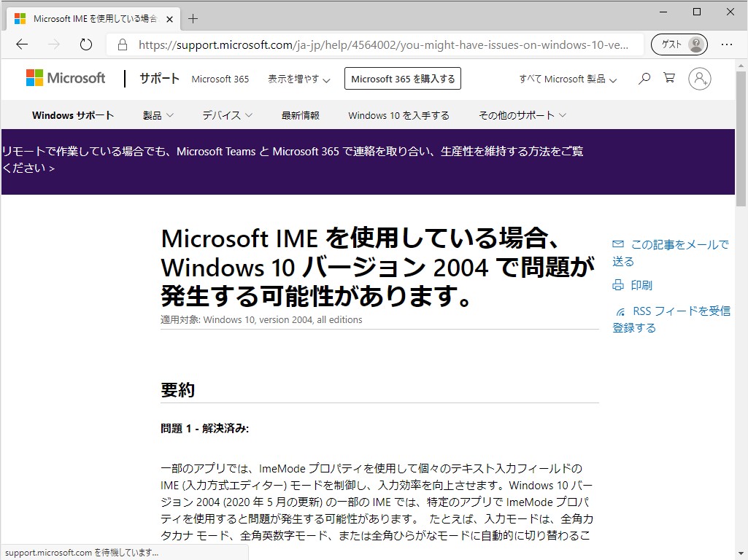
Task: Print the article using the printer icon
Action: click(619, 285)
